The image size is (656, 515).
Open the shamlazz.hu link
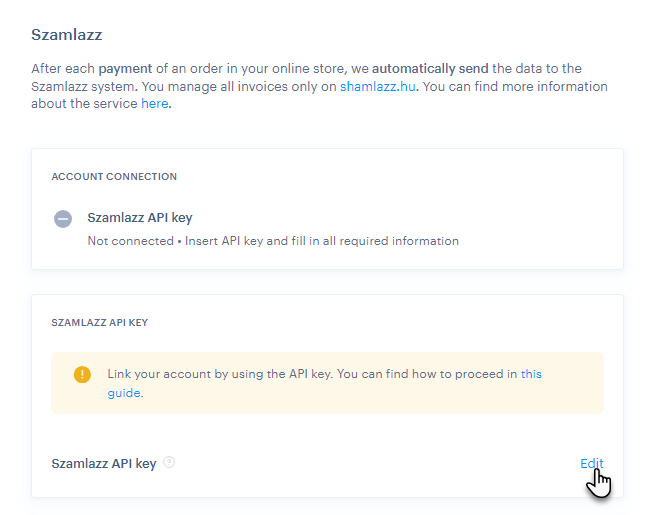pyautogui.click(x=377, y=87)
